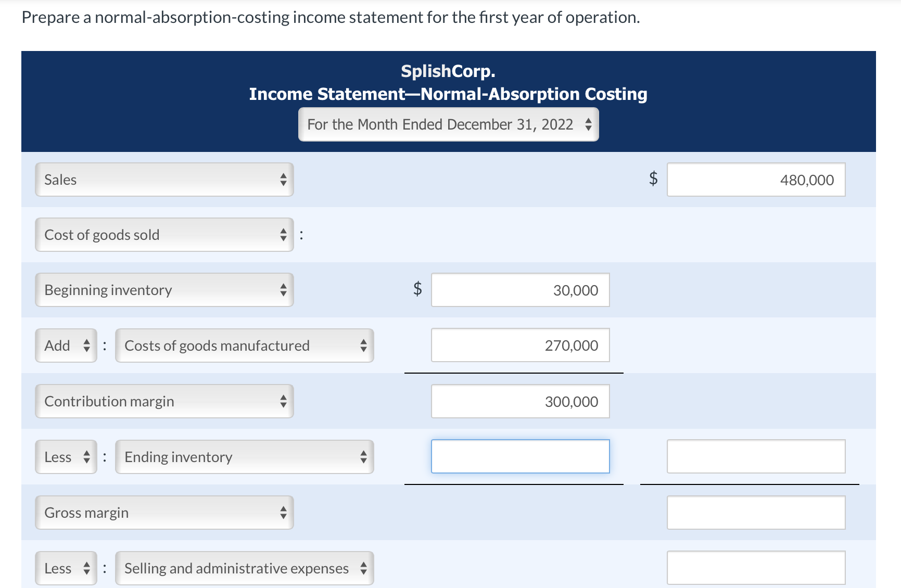The image size is (901, 588).
Task: Open Costs of goods manufactured dropdown
Action: point(245,346)
